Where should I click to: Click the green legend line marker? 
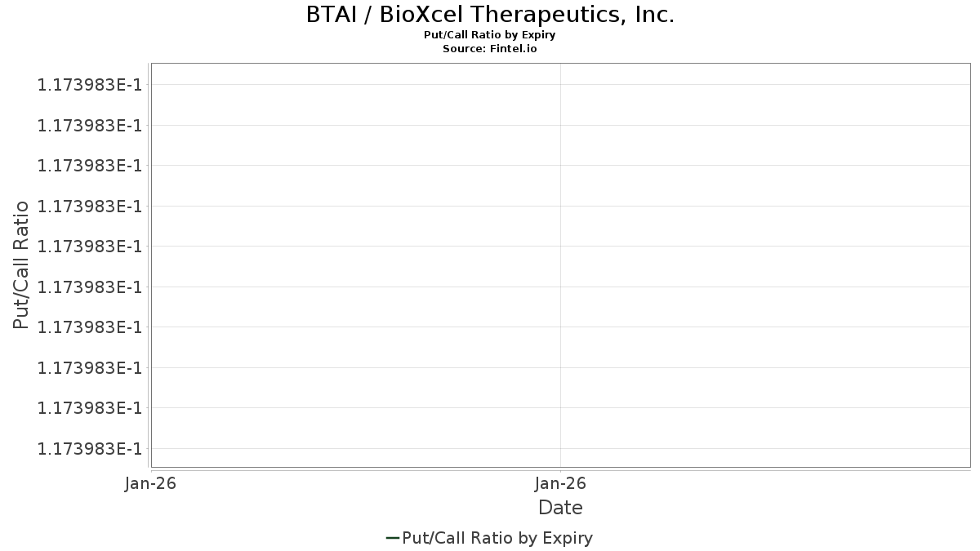pos(392,538)
